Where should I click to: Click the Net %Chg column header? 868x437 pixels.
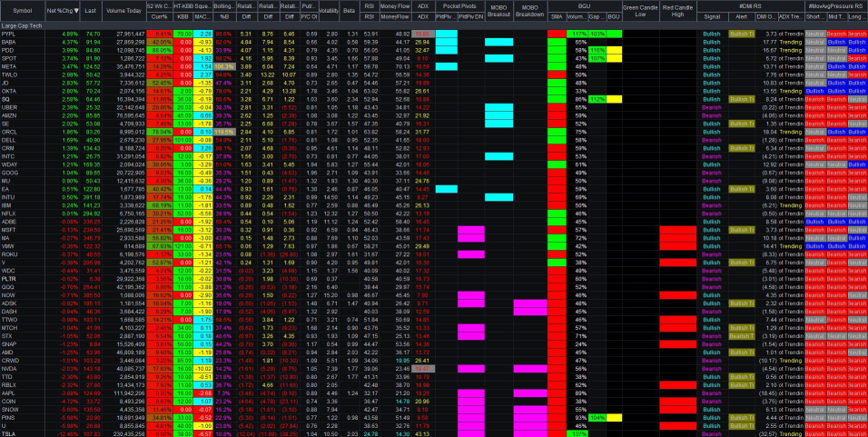(63, 11)
